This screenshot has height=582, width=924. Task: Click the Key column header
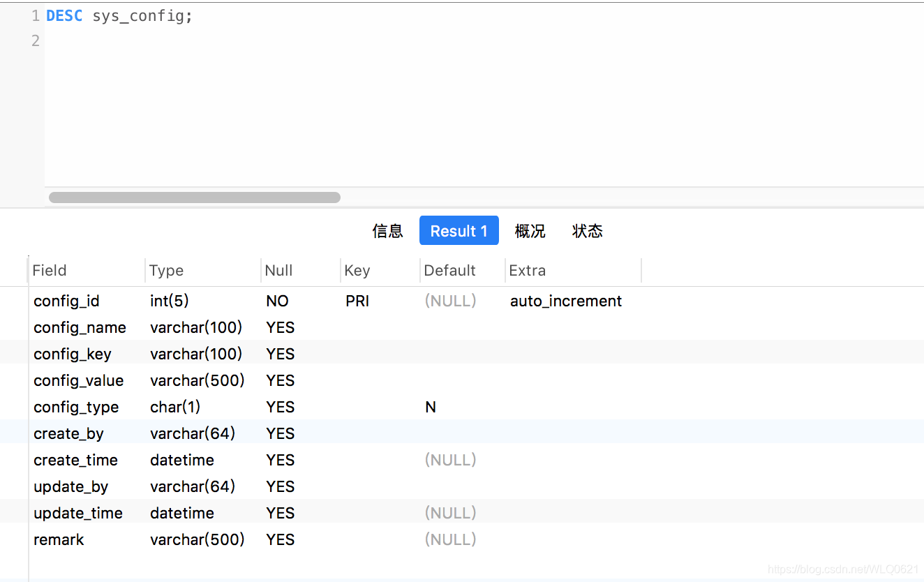click(357, 271)
